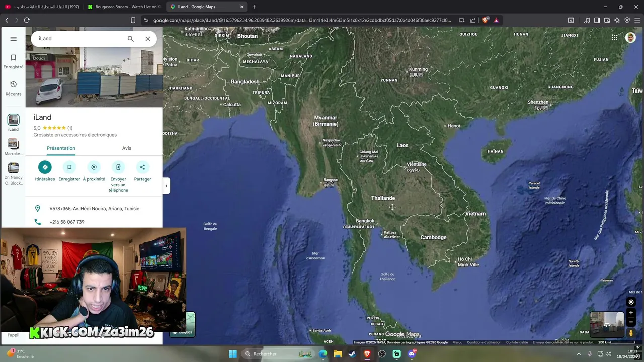Screen dimensions: 644x362
Task: Open the Brave playlist music icon
Action: point(587,20)
